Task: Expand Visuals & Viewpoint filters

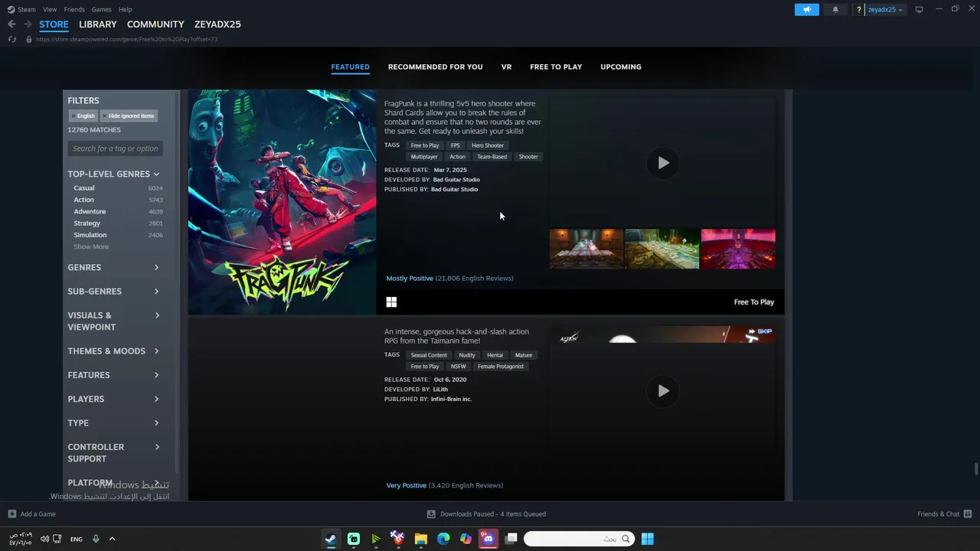Action: 113,321
